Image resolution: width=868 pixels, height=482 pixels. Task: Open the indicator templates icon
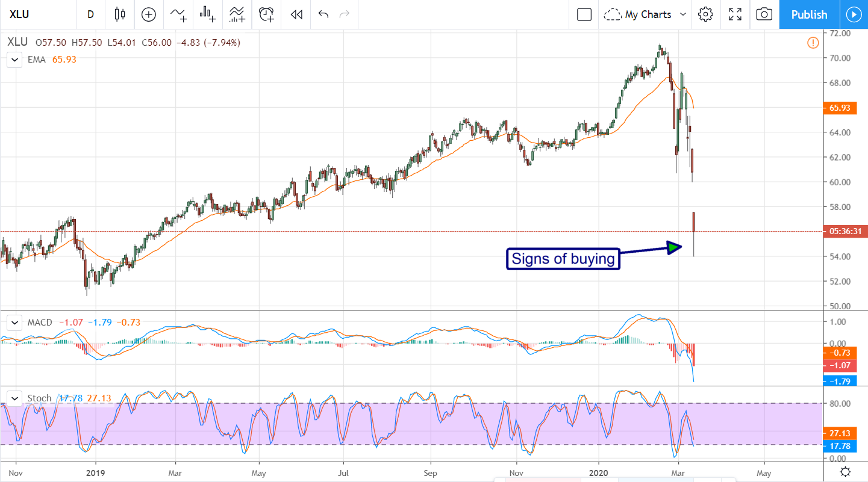(237, 14)
